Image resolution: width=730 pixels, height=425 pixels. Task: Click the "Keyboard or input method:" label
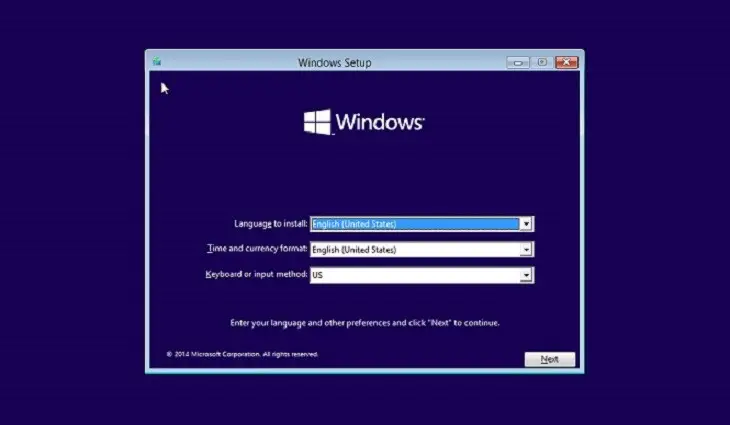[x=257, y=274]
